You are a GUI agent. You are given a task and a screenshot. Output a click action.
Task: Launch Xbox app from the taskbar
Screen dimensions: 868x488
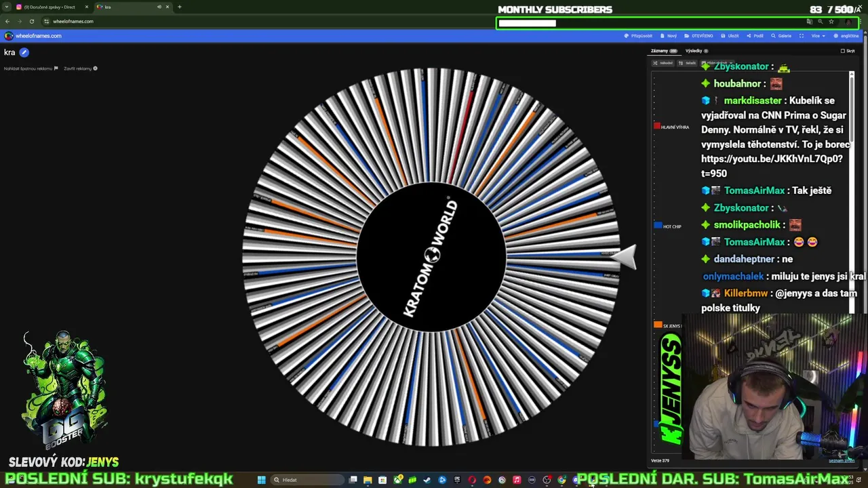click(x=397, y=480)
